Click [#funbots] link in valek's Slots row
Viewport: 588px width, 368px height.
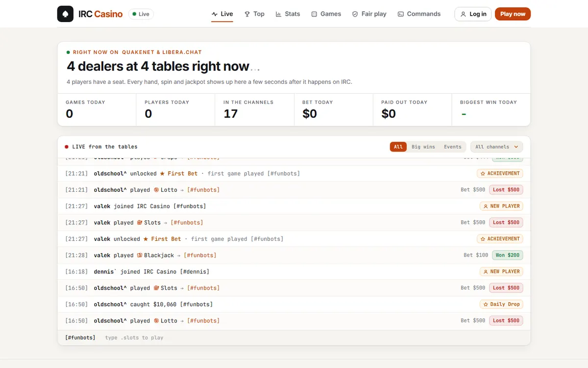[x=187, y=223]
